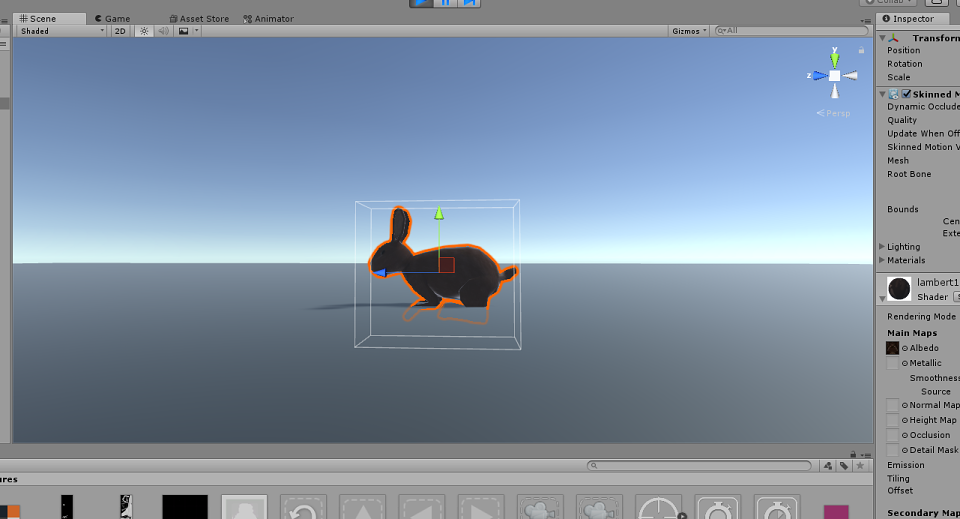The image size is (960, 519).
Task: Open the Asset Store tab
Action: [x=199, y=18]
